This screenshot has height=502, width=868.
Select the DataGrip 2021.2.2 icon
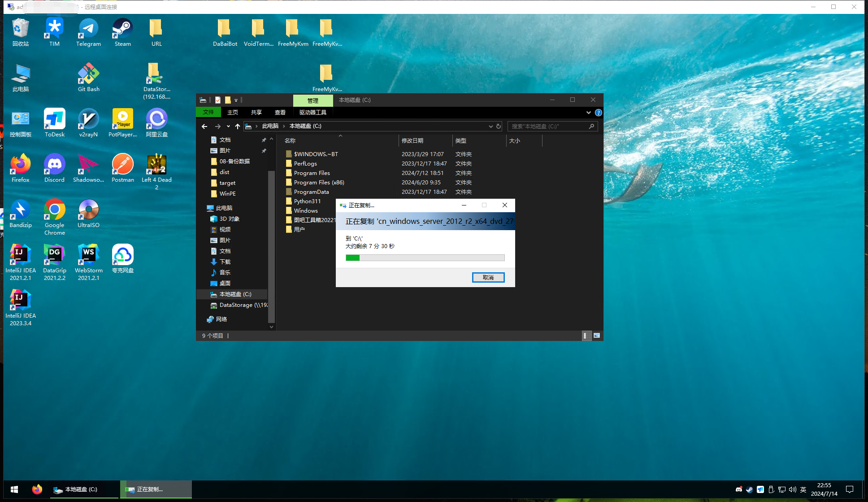coord(54,262)
